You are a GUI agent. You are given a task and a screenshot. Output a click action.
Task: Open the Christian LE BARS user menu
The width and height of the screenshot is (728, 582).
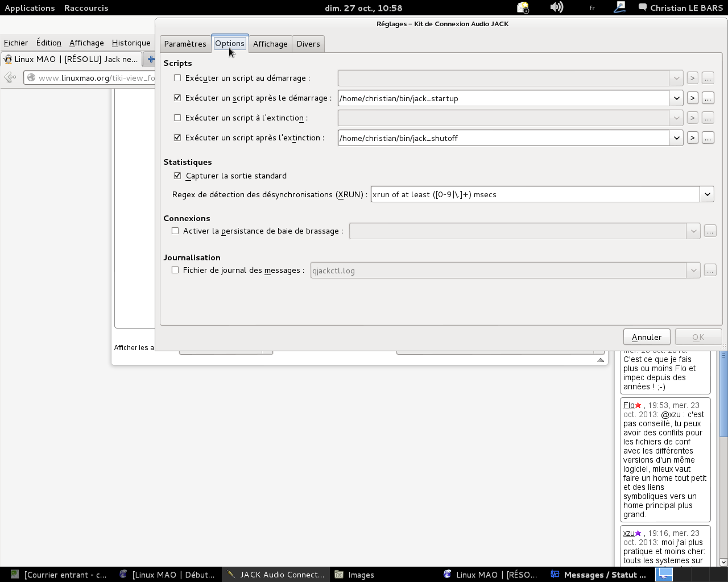point(681,8)
